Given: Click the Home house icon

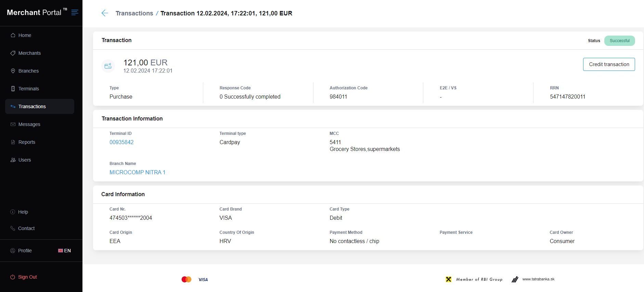Looking at the screenshot, I should [13, 35].
